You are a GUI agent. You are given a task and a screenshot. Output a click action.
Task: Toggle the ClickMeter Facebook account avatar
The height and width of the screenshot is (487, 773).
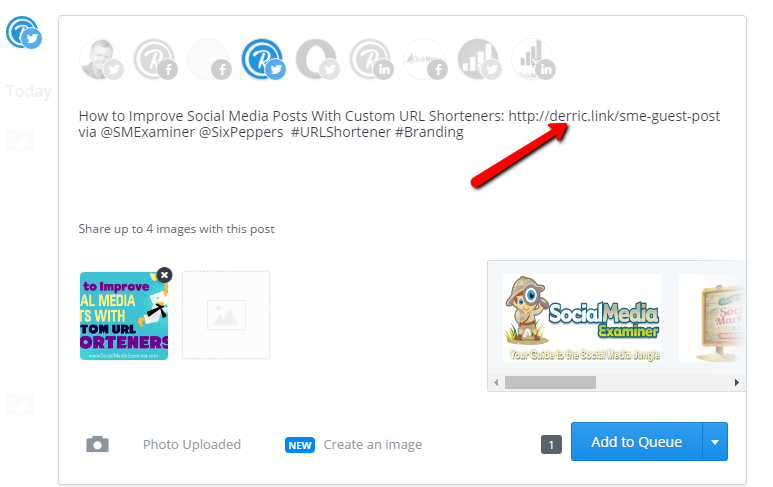[425, 59]
